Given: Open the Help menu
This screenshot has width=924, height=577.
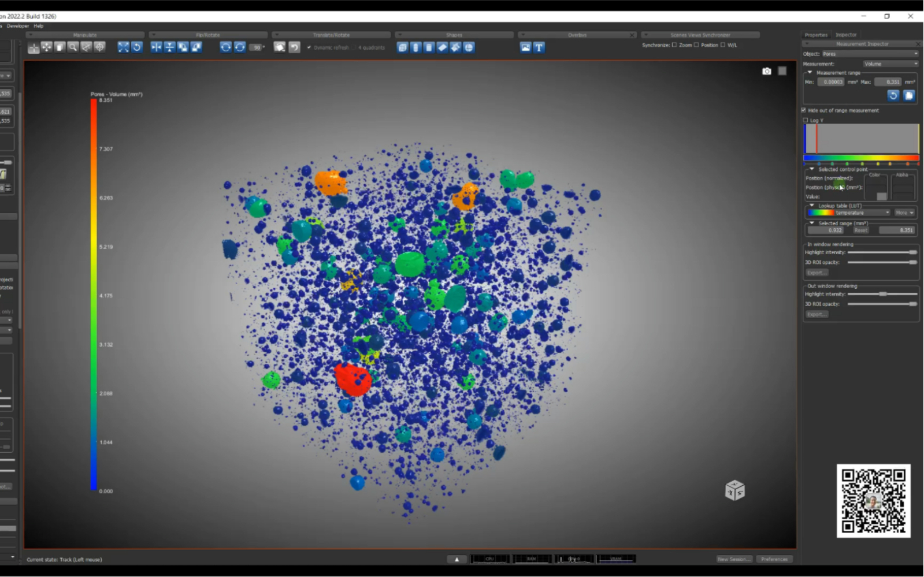Looking at the screenshot, I should coord(39,26).
